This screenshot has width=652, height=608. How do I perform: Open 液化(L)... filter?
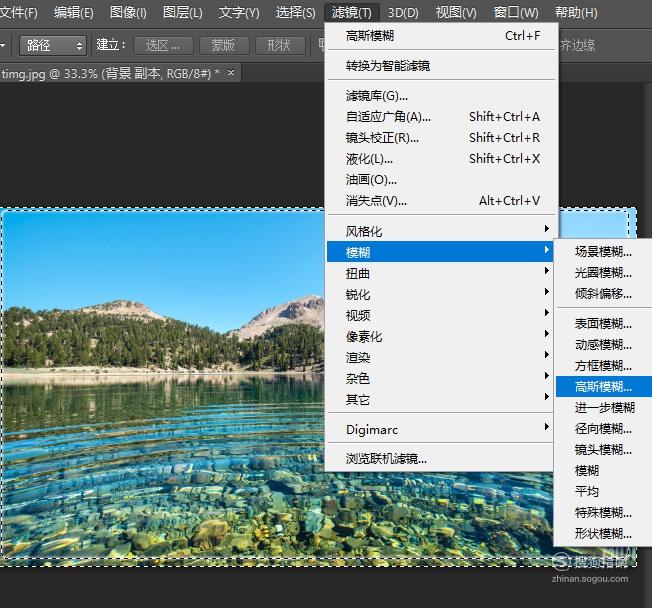(442, 159)
